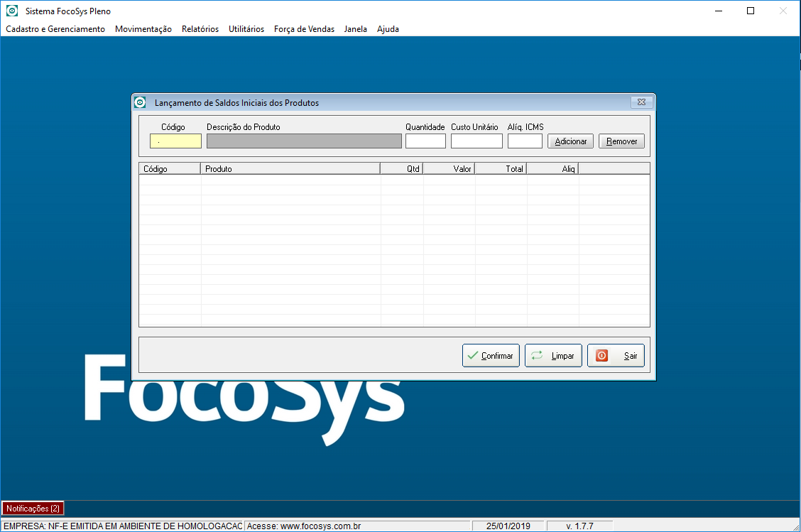Open the Janela menu

[x=356, y=29]
